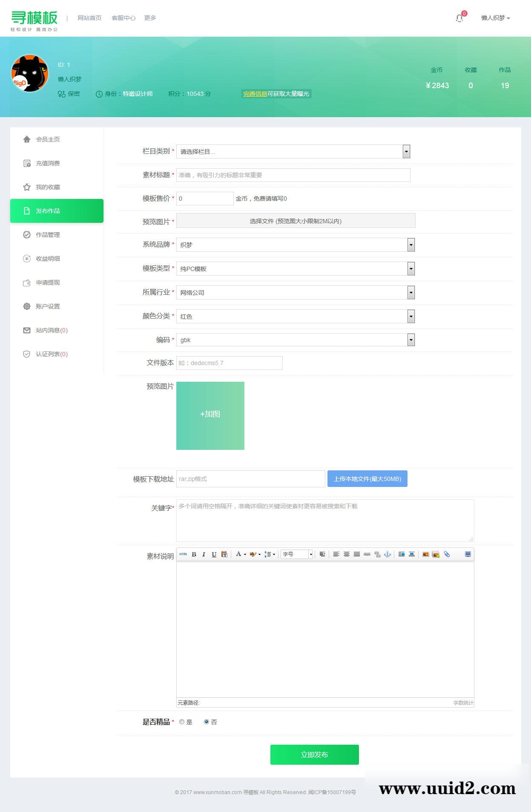Justify text in editor
This screenshot has height=812, width=531.
pos(357,554)
